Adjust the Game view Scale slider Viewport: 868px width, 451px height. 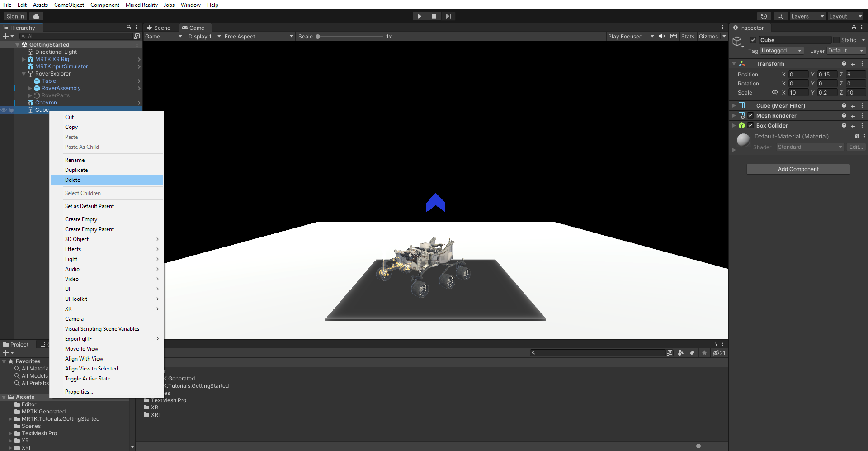click(x=318, y=37)
